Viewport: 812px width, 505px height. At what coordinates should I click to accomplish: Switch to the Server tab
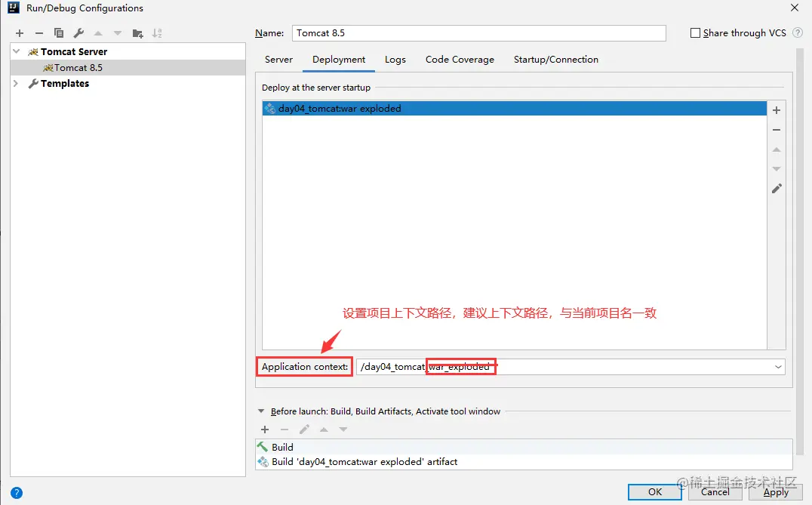point(278,60)
